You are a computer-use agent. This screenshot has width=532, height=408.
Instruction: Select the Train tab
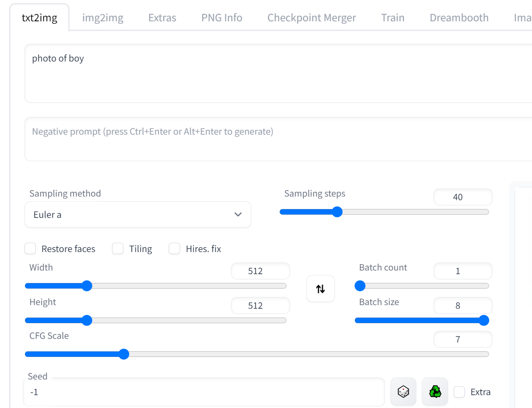tap(393, 18)
